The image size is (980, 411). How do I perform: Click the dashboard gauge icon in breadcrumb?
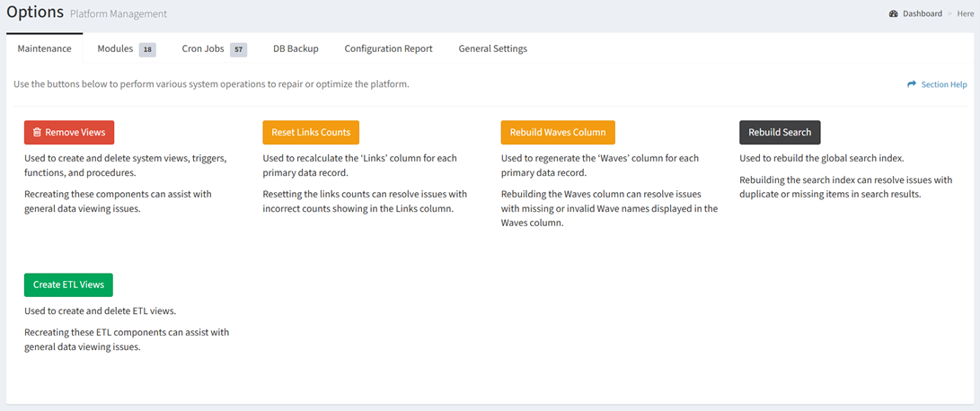(x=893, y=14)
